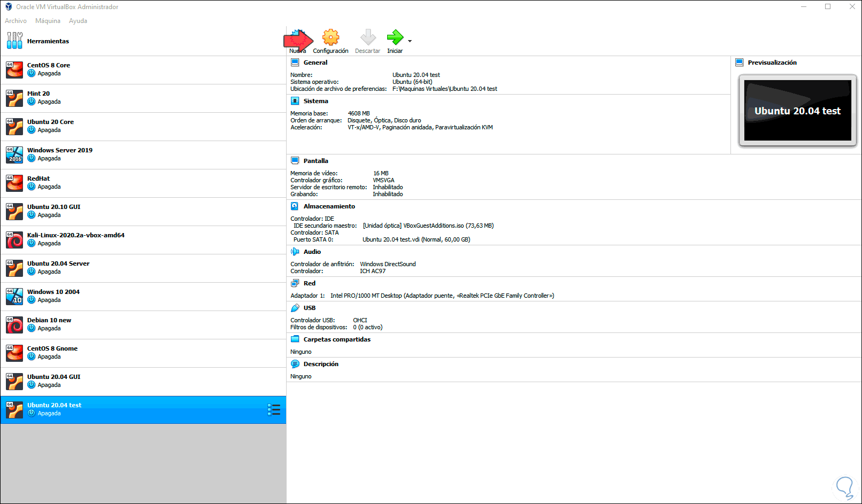Image resolution: width=862 pixels, height=504 pixels.
Task: Select the Debian 10 new virtual machine
Action: tap(143, 324)
